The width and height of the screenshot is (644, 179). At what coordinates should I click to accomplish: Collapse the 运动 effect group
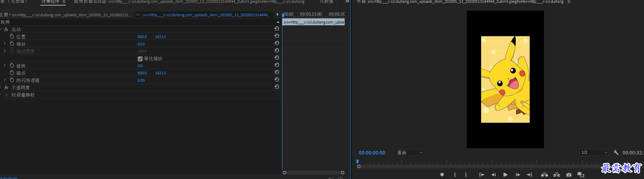point(1,29)
